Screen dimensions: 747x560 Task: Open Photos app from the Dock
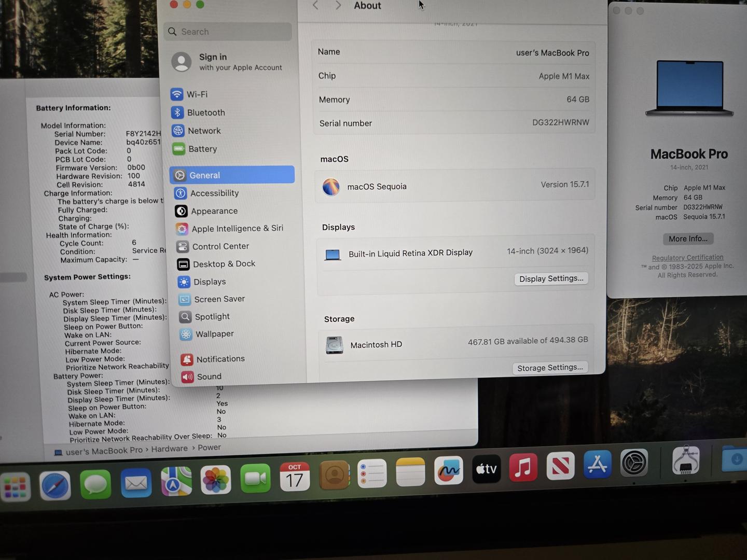216,479
